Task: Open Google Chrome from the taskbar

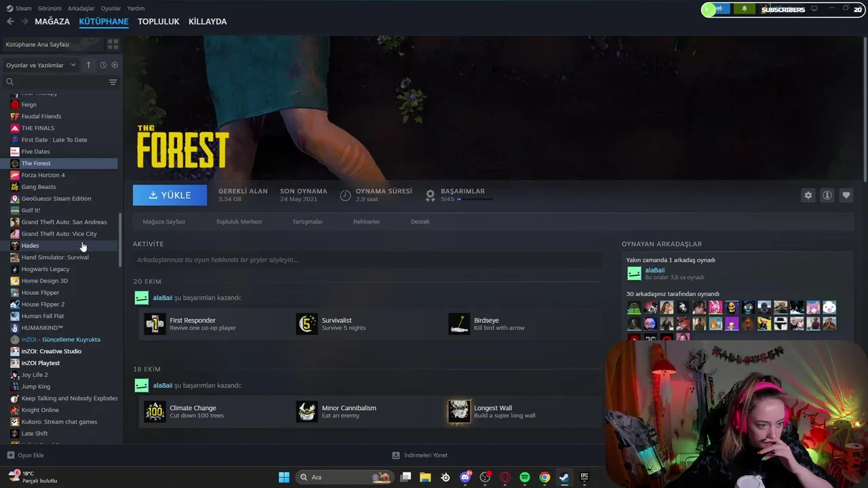Action: 545,477
